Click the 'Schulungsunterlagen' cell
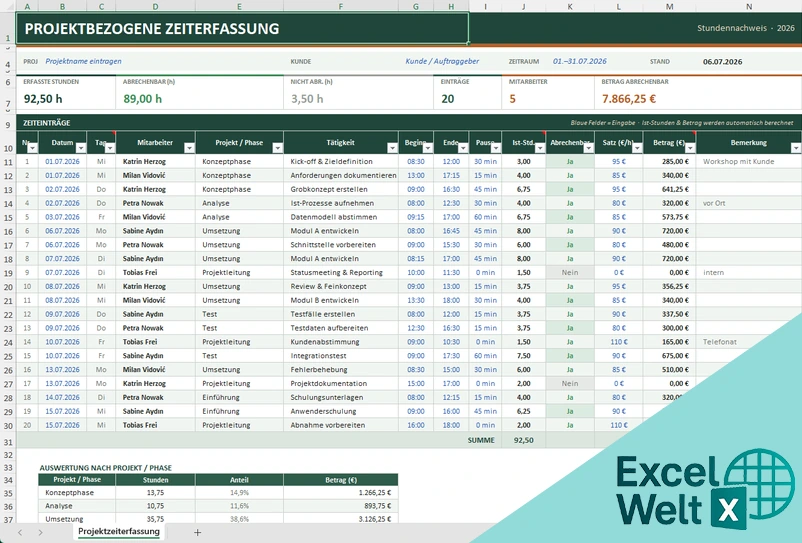Image resolution: width=802 pixels, height=543 pixels. pos(341,397)
